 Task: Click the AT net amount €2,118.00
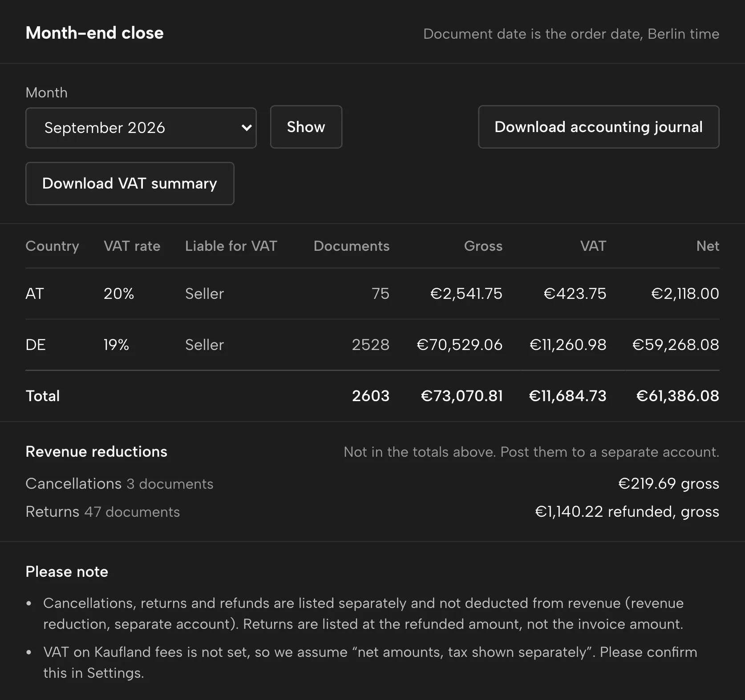[685, 294]
